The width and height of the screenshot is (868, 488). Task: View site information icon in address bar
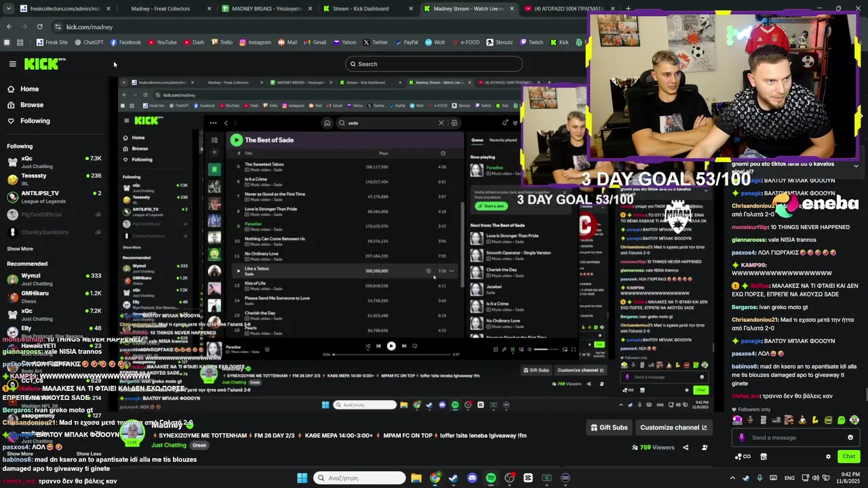58,26
